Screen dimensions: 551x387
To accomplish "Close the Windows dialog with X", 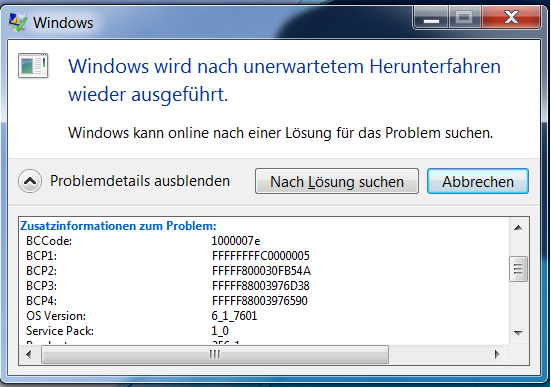I will (x=511, y=18).
